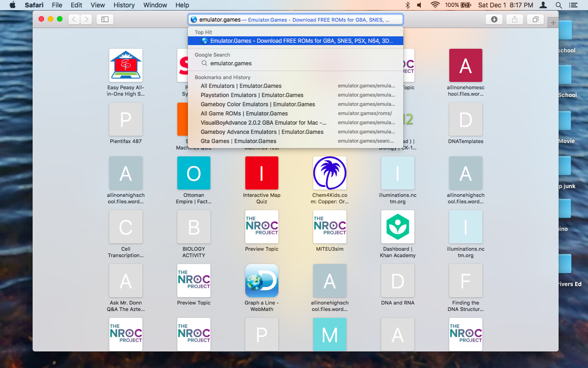Select VisualBoyAdvance 2.0.2 GBA Emulator entry

coord(295,123)
